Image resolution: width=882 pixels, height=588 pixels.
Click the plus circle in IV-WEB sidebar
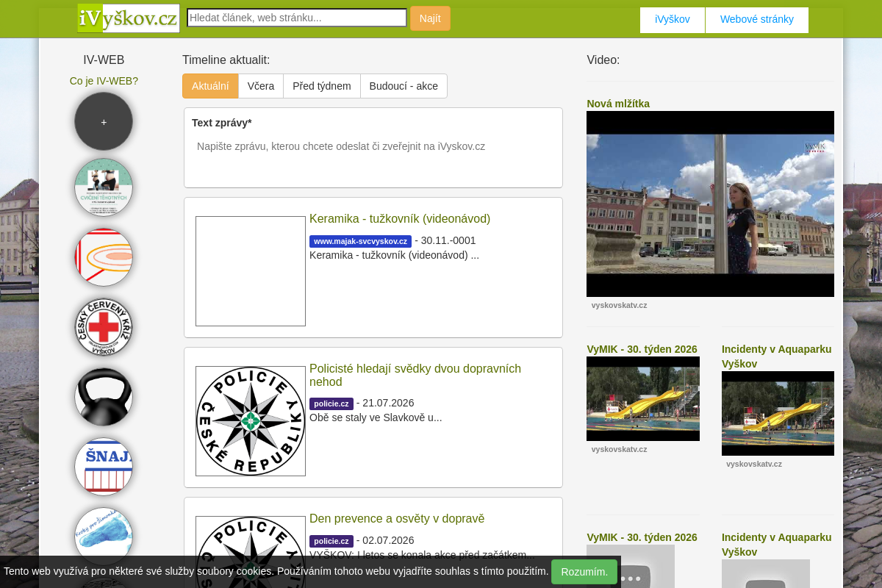[x=104, y=121]
